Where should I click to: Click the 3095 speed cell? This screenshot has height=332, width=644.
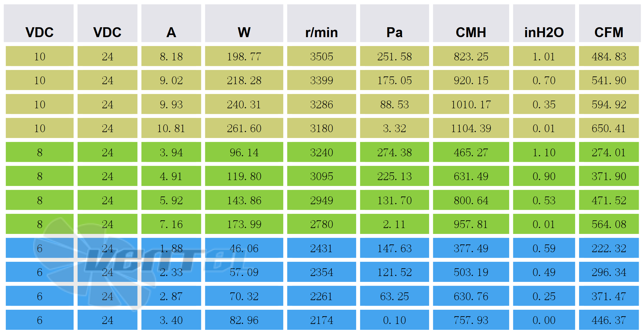click(321, 176)
